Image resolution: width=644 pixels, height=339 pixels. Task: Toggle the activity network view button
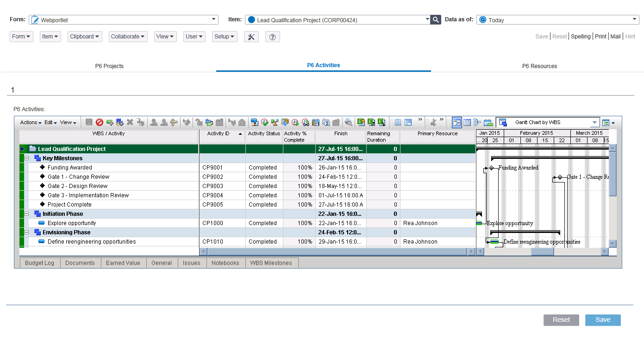click(477, 122)
